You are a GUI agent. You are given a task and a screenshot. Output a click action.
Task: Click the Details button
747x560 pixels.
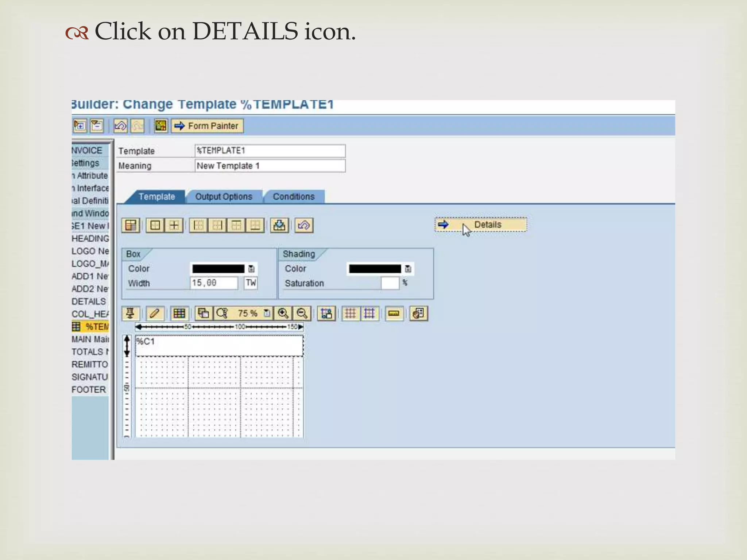(x=481, y=225)
